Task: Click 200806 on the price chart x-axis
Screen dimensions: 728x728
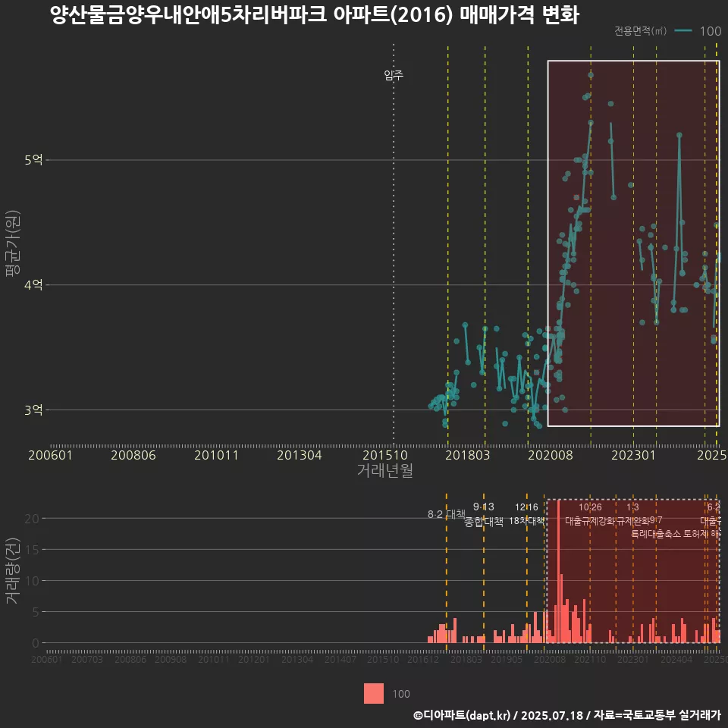Action: (133, 455)
